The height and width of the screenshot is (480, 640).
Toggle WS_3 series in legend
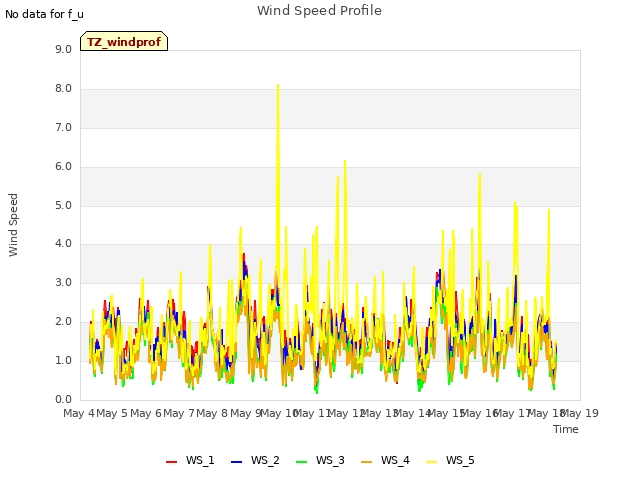[320, 460]
